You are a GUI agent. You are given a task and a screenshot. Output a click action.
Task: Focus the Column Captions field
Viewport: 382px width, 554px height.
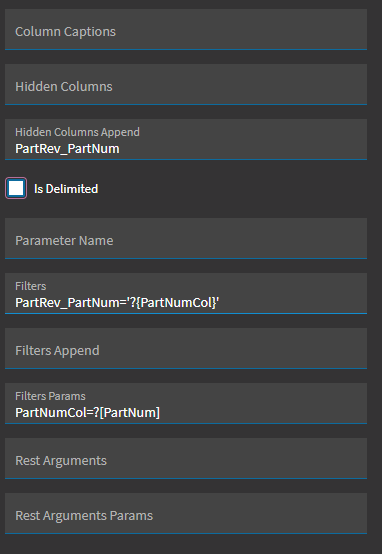(186, 29)
